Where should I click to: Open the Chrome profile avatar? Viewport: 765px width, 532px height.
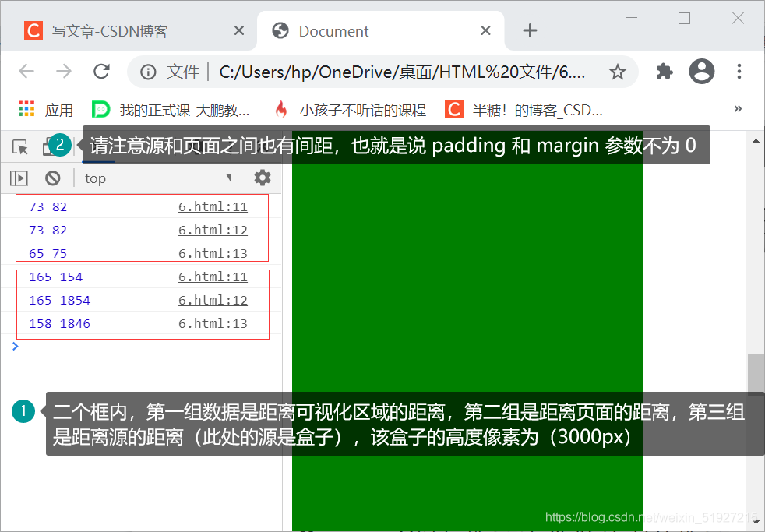coord(701,71)
